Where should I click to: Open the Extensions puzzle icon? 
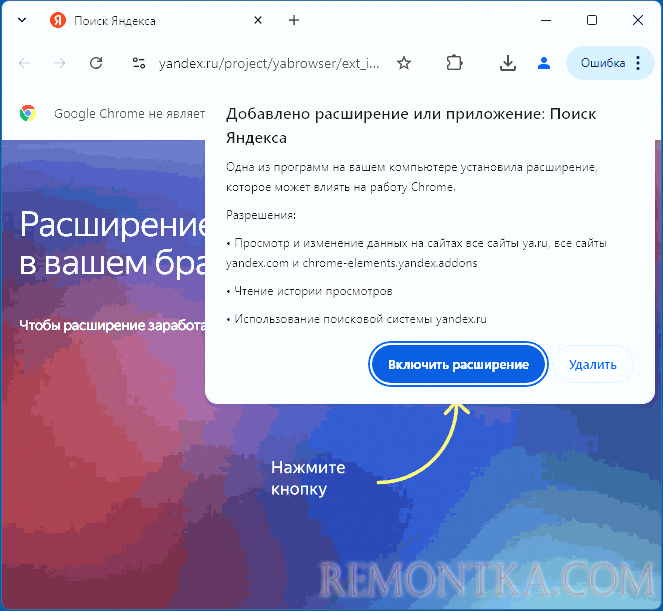(x=454, y=63)
